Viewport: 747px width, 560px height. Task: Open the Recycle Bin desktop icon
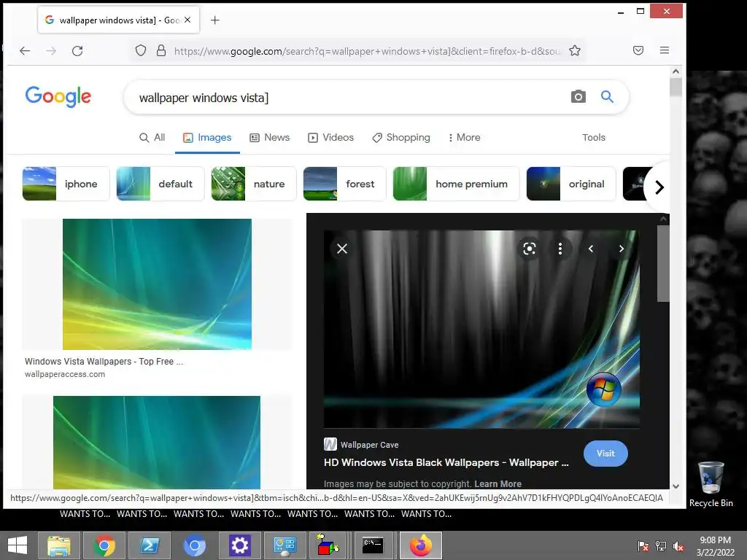(x=711, y=485)
